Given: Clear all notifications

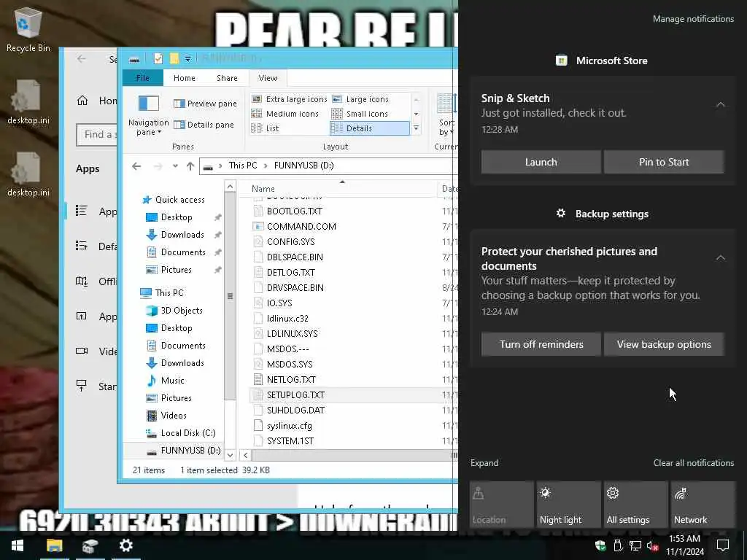Looking at the screenshot, I should (x=693, y=463).
